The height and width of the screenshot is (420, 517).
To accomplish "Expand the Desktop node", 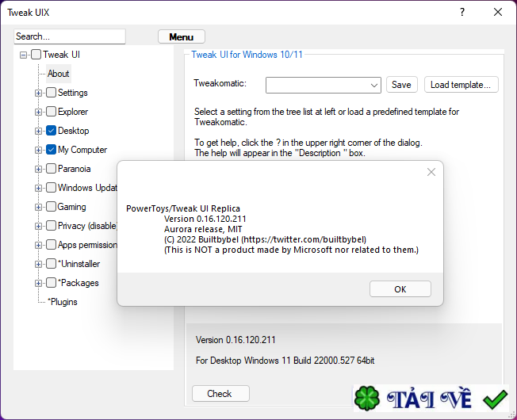I will click(38, 131).
